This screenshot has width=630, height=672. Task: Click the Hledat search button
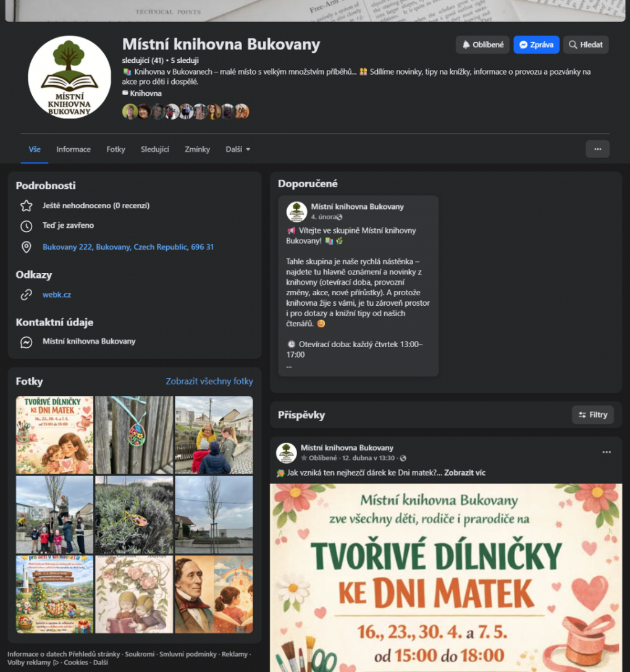tap(586, 44)
